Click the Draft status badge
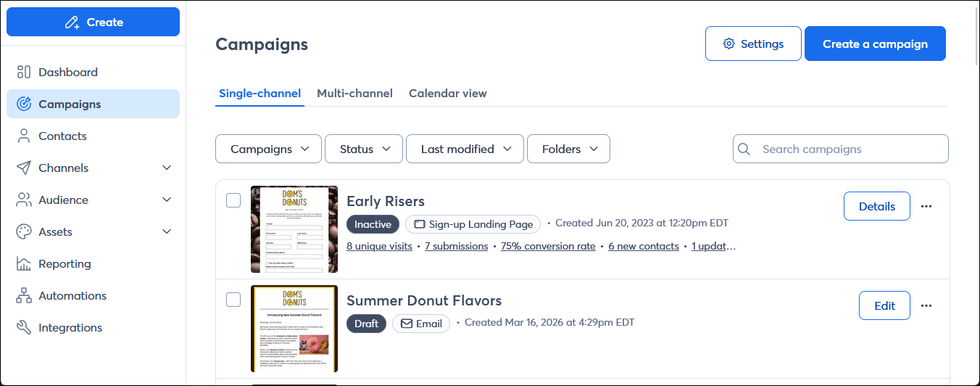The height and width of the screenshot is (386, 980). [366, 324]
